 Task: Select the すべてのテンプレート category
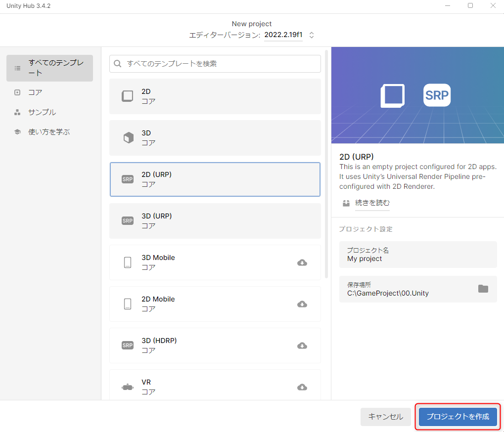(x=49, y=68)
